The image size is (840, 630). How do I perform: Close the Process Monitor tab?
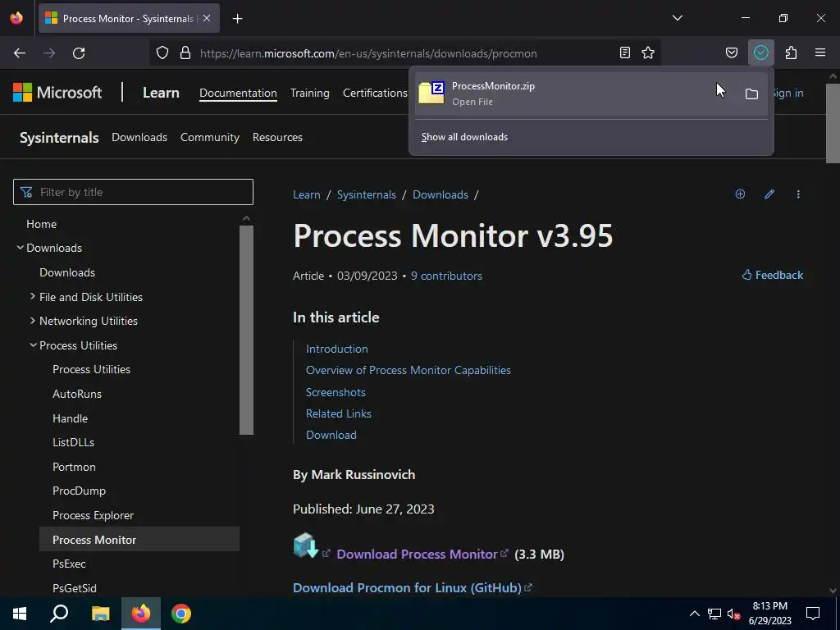(x=207, y=19)
